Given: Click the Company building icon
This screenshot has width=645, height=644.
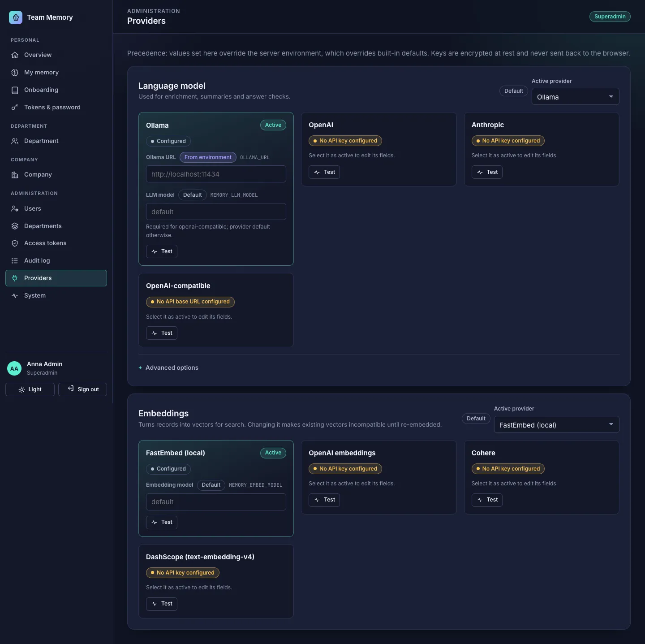Looking at the screenshot, I should 15,175.
